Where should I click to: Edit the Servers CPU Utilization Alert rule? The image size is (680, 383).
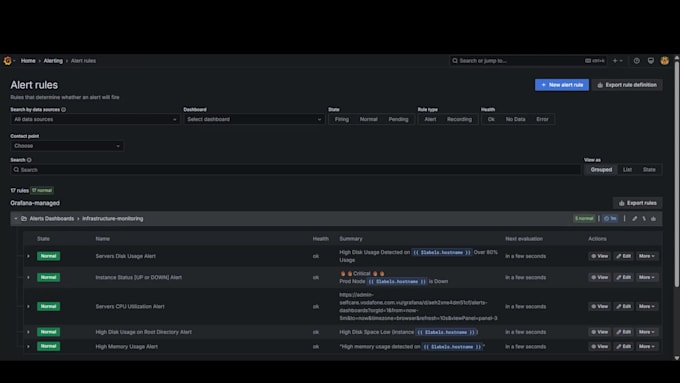(624, 306)
